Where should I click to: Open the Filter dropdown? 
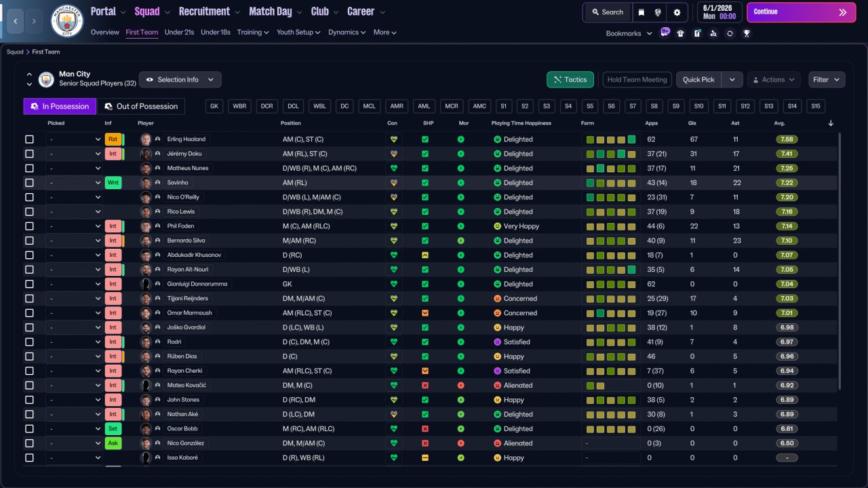827,80
